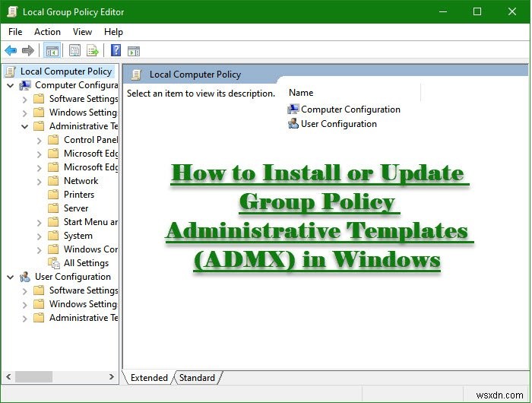532x403 pixels.
Task: Expand the Start Menu node
Action: point(40,223)
